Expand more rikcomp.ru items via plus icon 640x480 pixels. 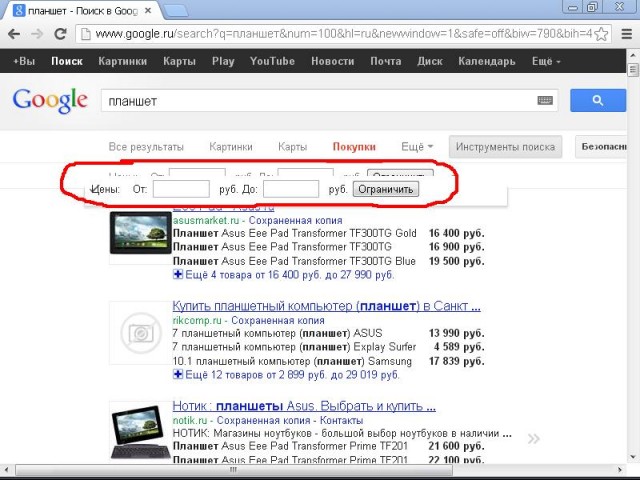[x=178, y=374]
